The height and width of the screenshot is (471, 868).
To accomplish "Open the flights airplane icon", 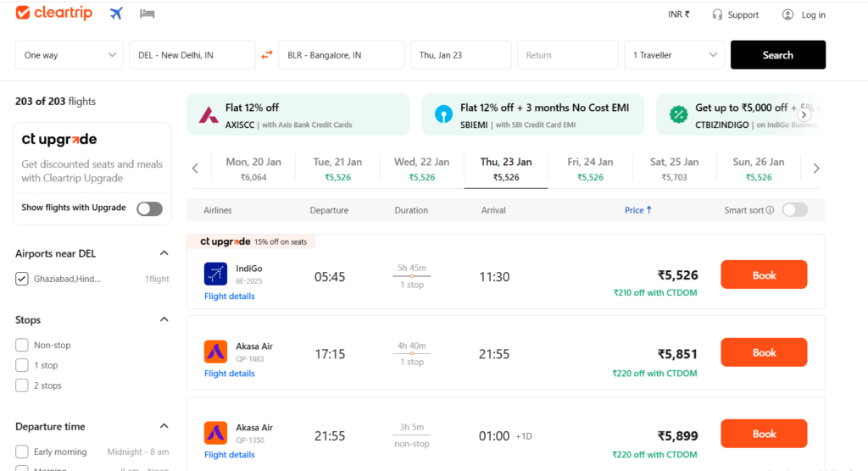I will coord(116,14).
